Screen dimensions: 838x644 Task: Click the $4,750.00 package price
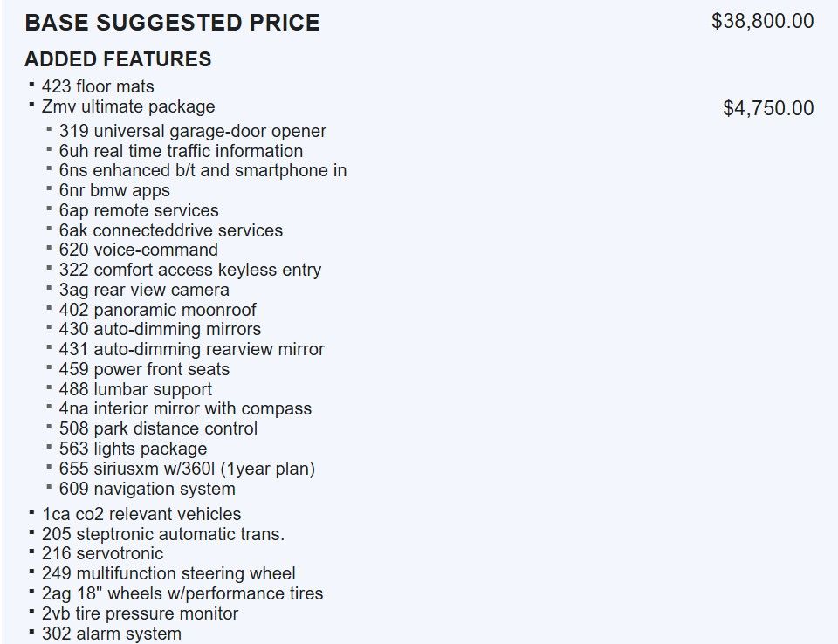(x=768, y=108)
